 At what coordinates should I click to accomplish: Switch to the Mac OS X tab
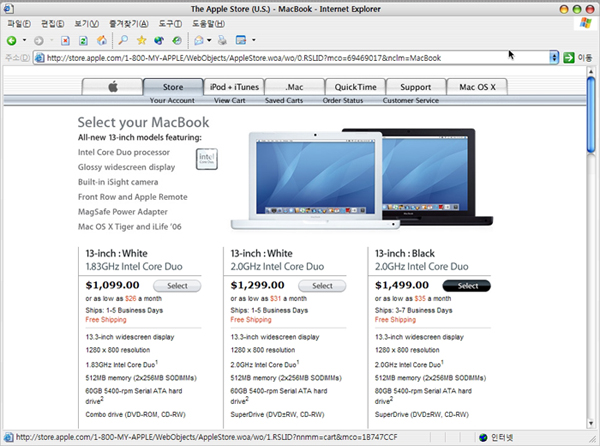(477, 87)
